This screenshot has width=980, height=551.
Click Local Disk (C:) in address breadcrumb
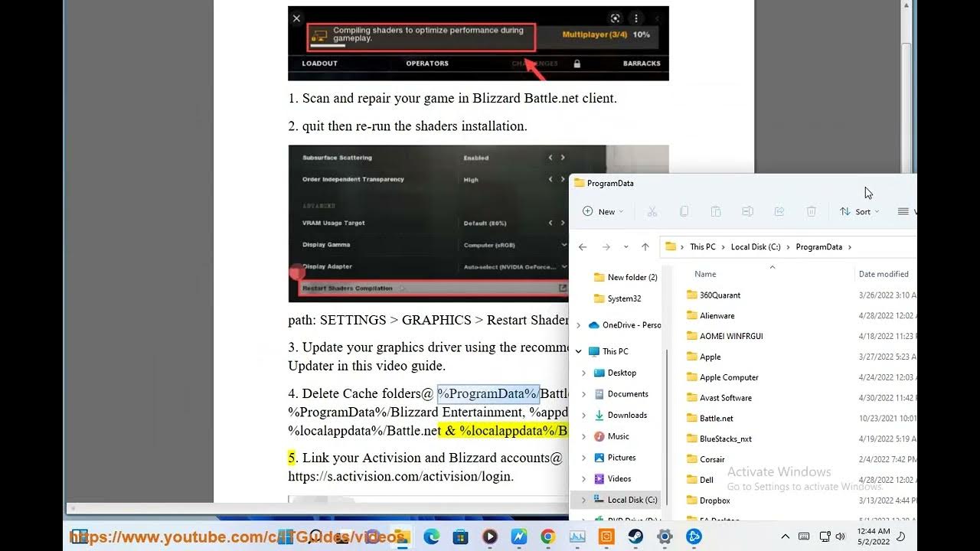point(756,247)
